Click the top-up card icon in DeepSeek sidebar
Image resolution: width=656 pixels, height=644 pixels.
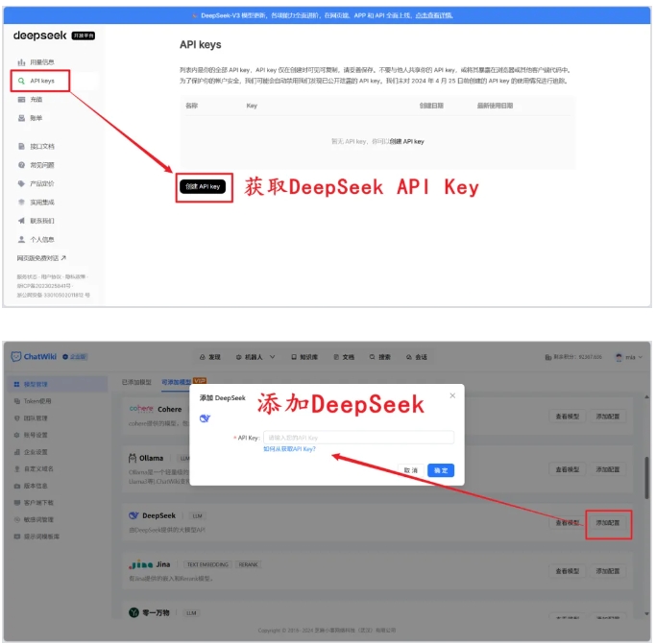coord(21,100)
